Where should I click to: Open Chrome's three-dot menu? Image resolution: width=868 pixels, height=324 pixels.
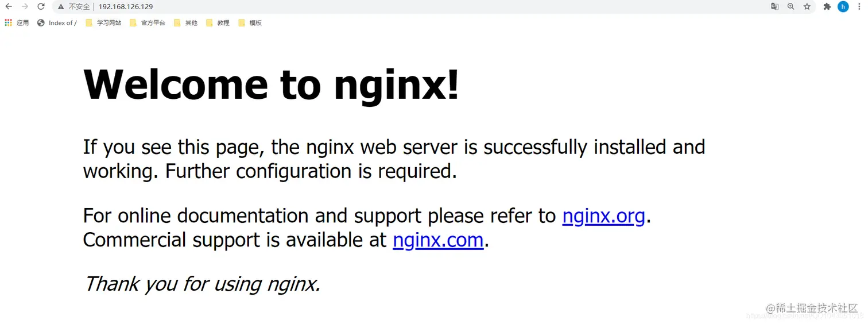tap(859, 6)
